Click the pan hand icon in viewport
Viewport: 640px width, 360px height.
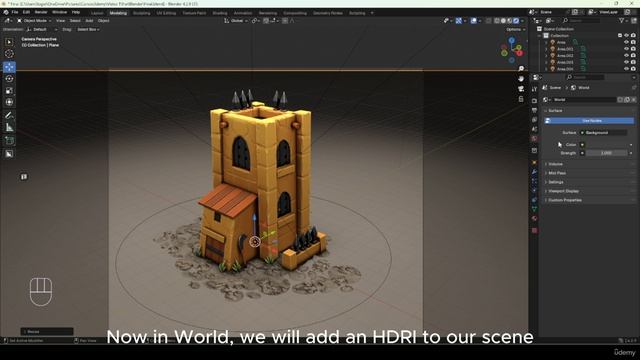pos(521,78)
